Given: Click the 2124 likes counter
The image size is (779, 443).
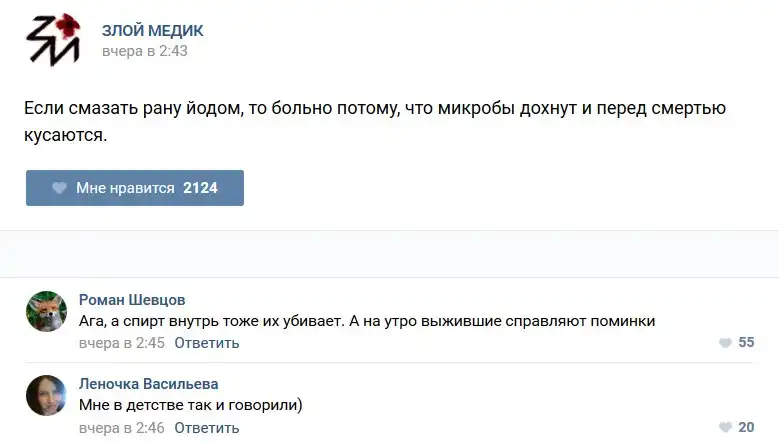Looking at the screenshot, I should (200, 188).
